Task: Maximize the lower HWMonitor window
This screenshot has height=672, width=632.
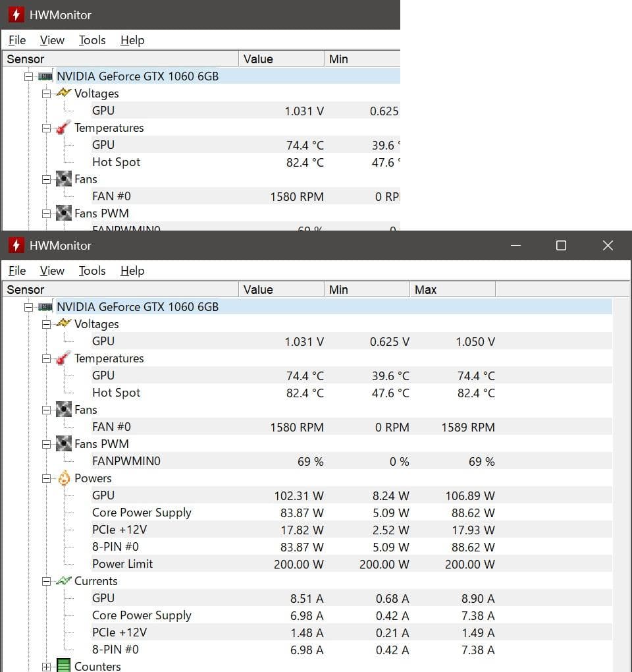Action: [561, 245]
